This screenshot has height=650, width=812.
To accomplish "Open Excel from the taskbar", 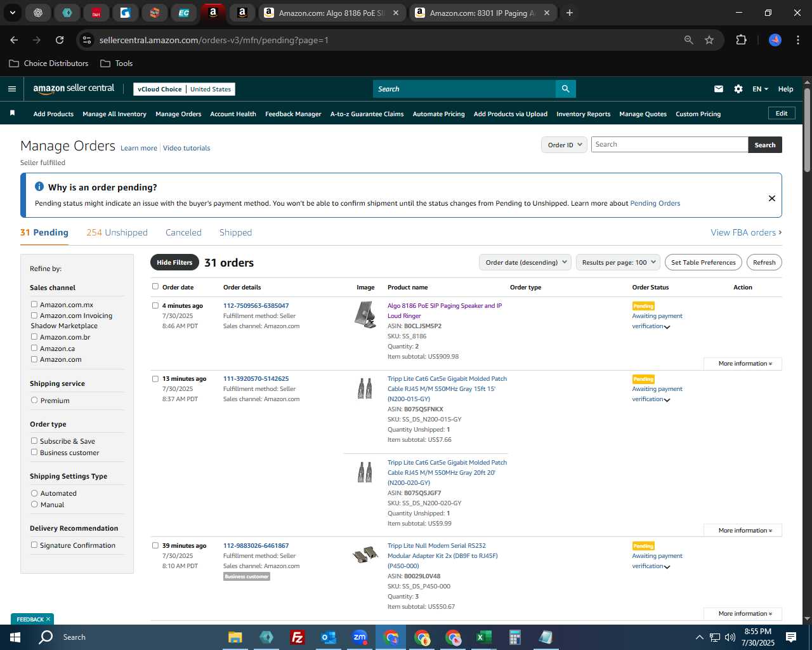I will coord(484,637).
